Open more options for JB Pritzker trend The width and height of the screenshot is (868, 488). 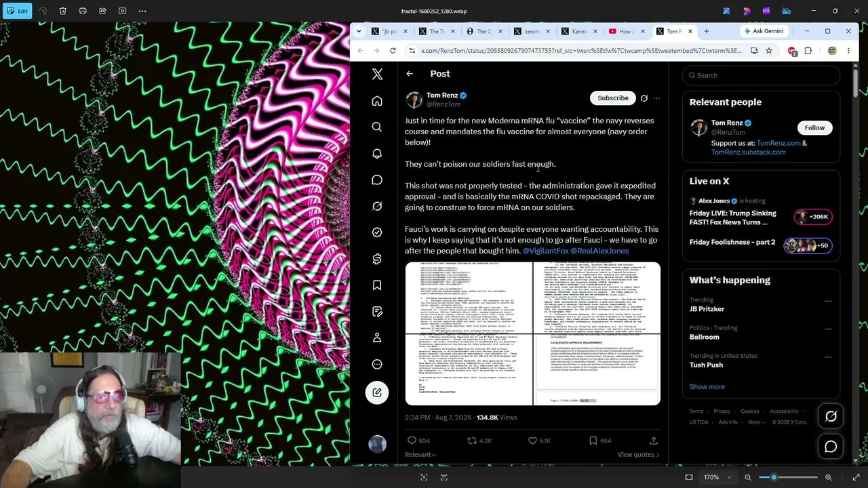(828, 301)
